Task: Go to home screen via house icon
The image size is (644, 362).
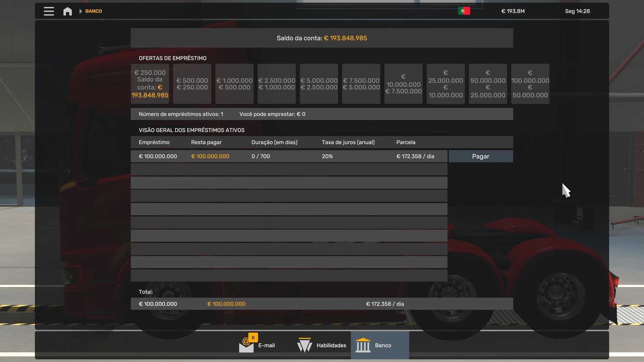Action: (67, 11)
